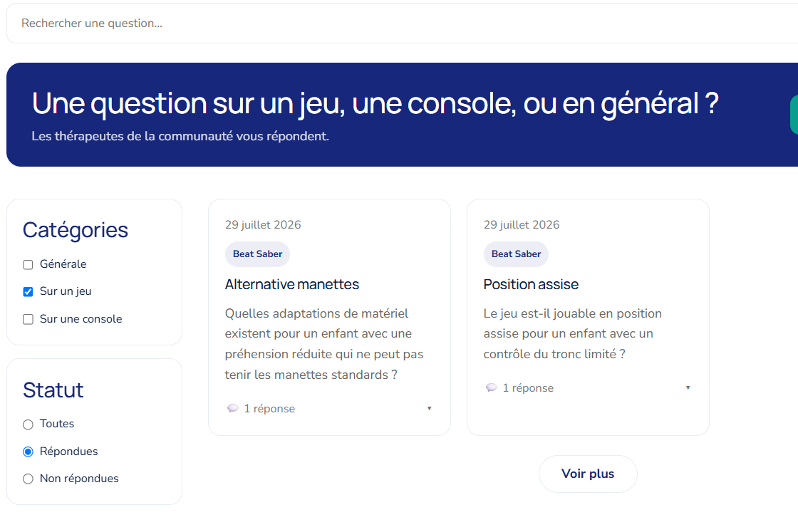798x532 pixels.
Task: Select the Répondues radio button
Action: (x=28, y=452)
